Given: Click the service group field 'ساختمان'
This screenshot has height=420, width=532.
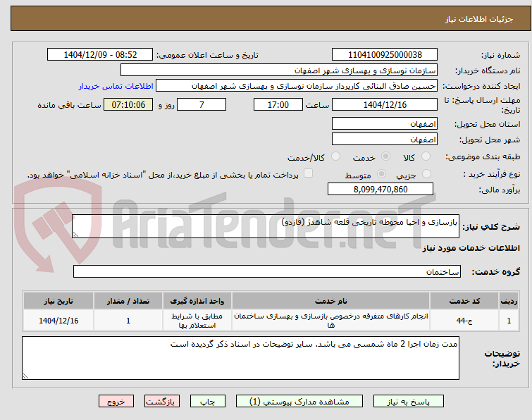Looking at the screenshot, I should [266, 271].
